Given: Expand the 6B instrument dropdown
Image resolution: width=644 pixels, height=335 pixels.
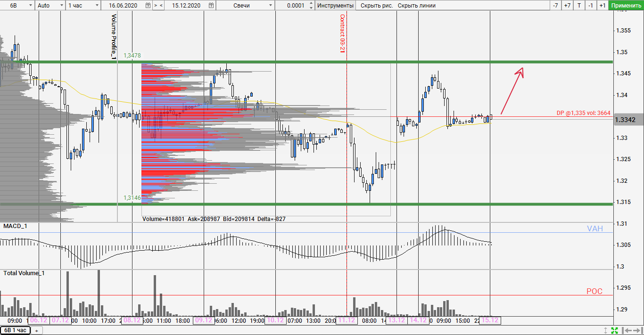Looking at the screenshot, I should coord(31,6).
